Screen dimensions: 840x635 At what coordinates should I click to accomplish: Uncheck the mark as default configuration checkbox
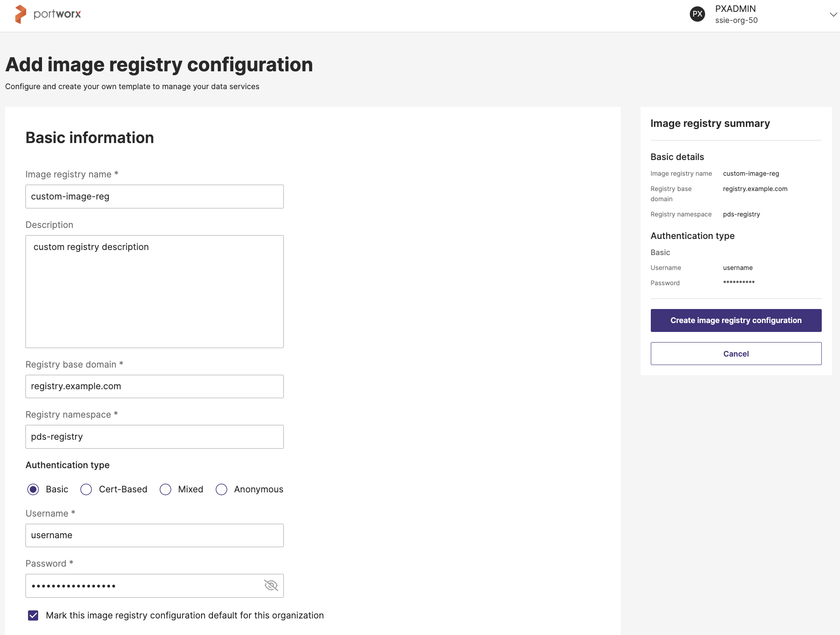tap(33, 615)
